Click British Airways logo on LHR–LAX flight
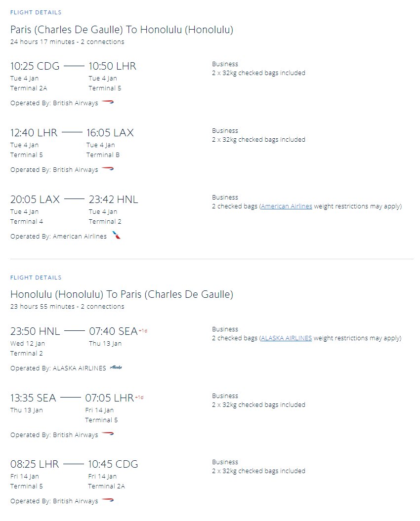Image resolution: width=420 pixels, height=521 pixels. [x=108, y=169]
